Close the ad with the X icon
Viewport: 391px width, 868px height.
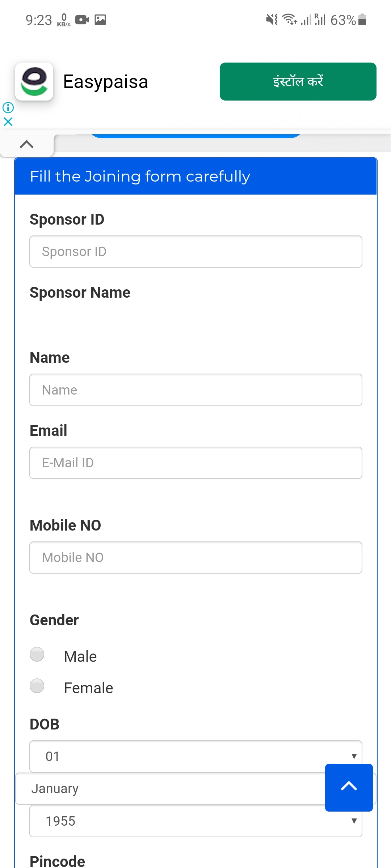click(8, 122)
